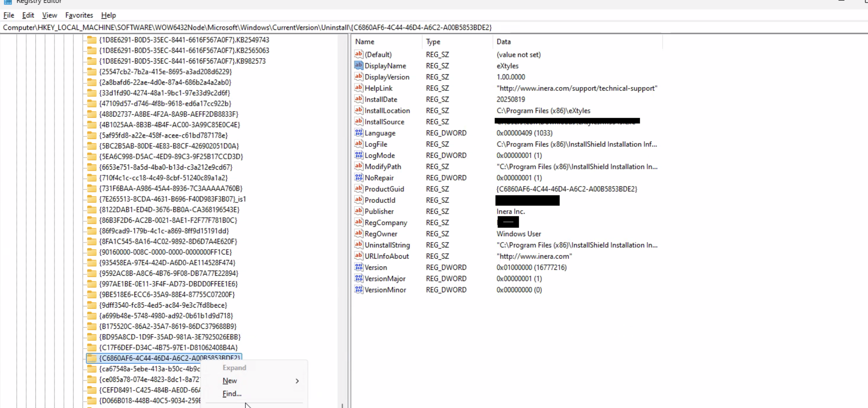Sort values by the Type column header

[x=433, y=42]
